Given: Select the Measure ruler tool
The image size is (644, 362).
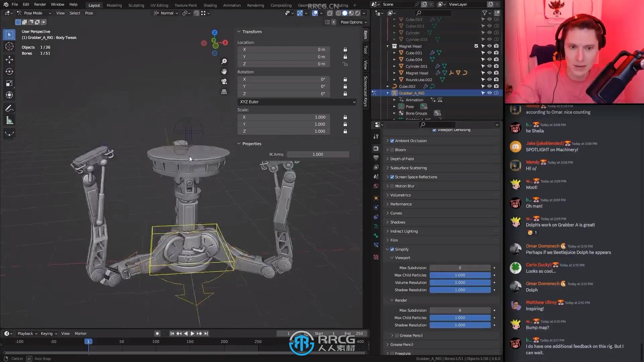Looking at the screenshot, I should (9, 120).
